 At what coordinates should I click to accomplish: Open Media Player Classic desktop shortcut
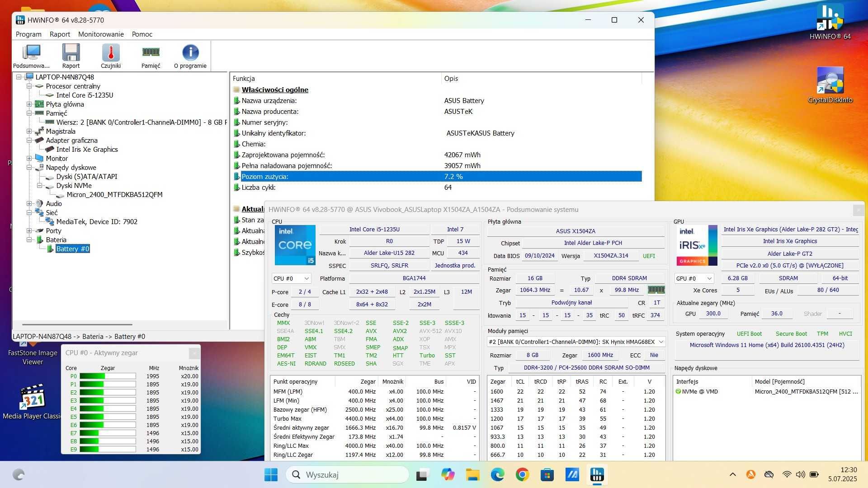click(x=33, y=402)
